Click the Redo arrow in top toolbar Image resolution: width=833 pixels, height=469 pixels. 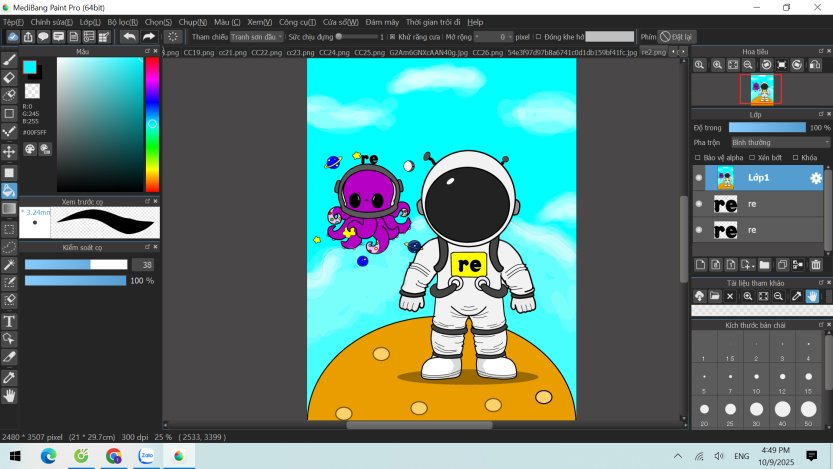pyautogui.click(x=149, y=37)
